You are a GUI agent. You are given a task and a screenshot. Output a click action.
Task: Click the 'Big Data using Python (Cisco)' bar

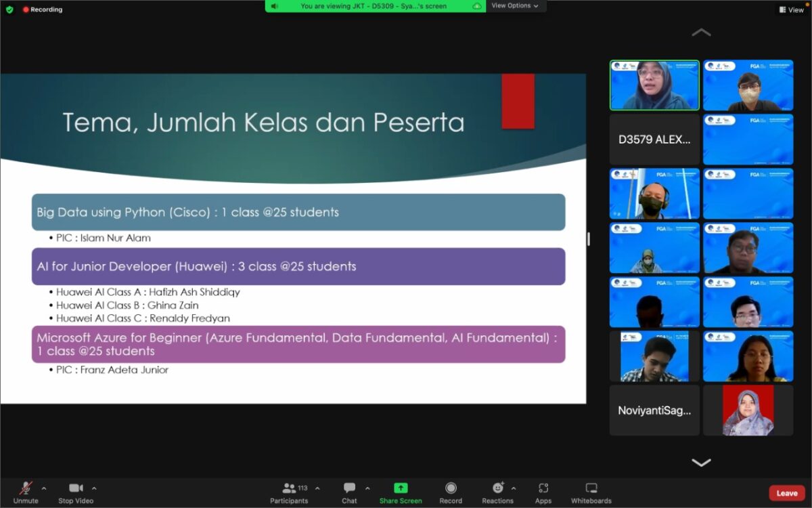pyautogui.click(x=298, y=212)
